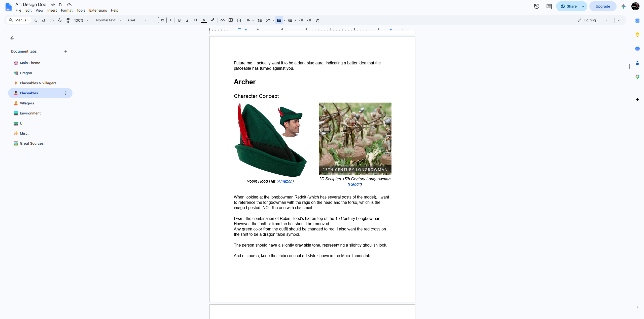Toggle the checklist formatting

point(268,20)
